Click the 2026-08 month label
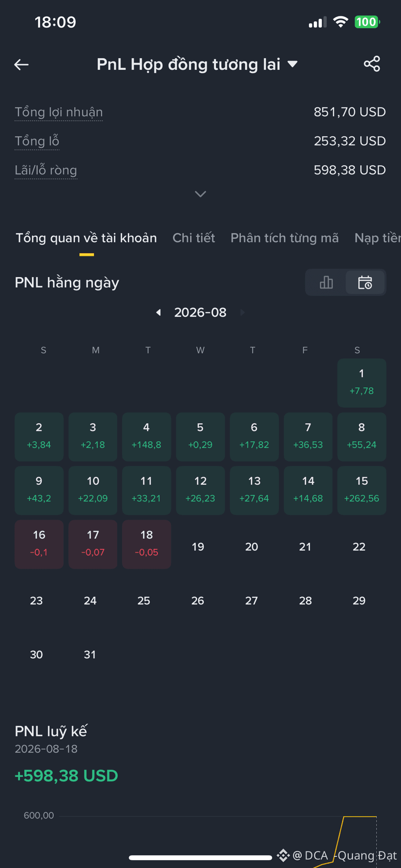Screen dimensions: 401x868 click(x=200, y=312)
